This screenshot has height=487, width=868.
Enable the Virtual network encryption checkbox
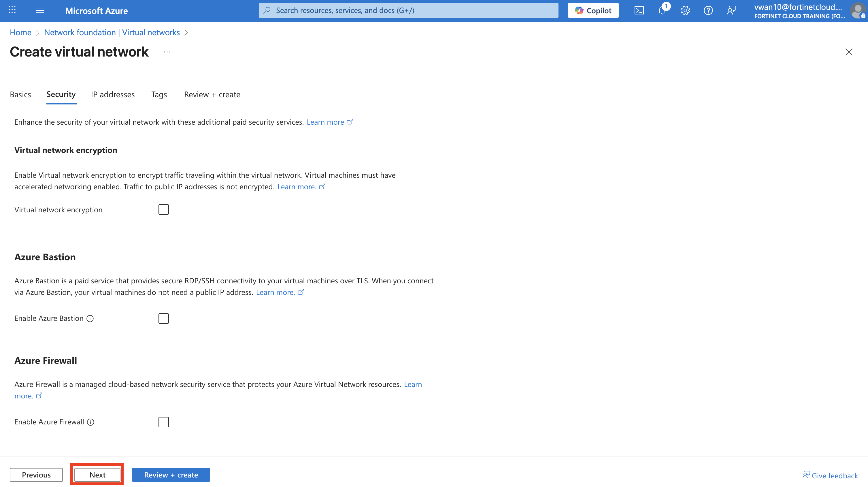pos(163,209)
